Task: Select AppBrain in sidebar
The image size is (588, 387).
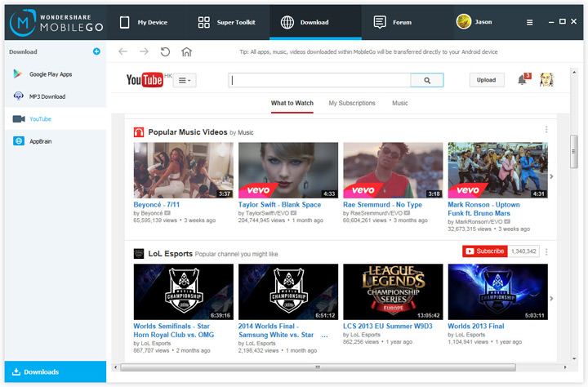Action: click(56, 141)
